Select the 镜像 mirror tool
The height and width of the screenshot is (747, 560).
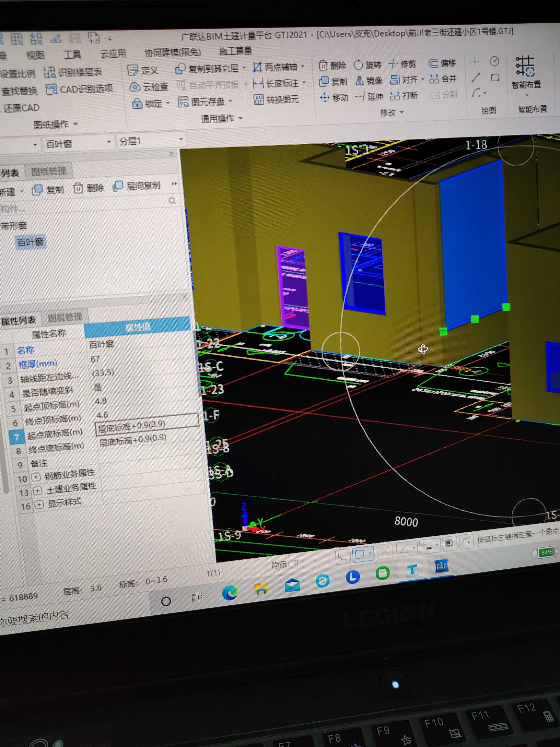click(368, 81)
